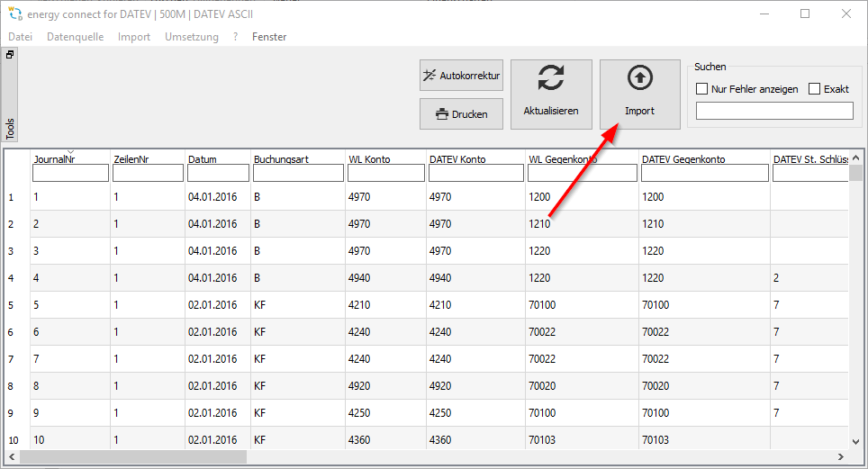The height and width of the screenshot is (469, 868).
Task: Open the question mark help menu
Action: [235, 37]
